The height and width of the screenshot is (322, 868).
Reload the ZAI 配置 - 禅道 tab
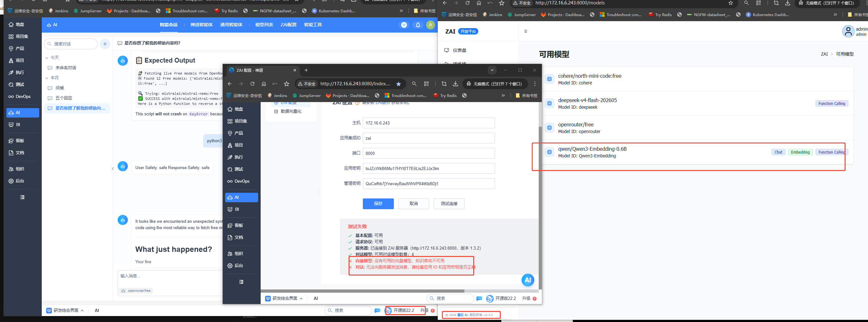pos(252,84)
